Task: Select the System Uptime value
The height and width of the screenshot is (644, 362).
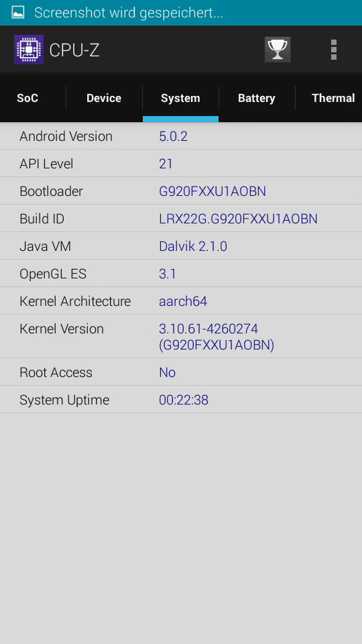Action: pos(184,400)
